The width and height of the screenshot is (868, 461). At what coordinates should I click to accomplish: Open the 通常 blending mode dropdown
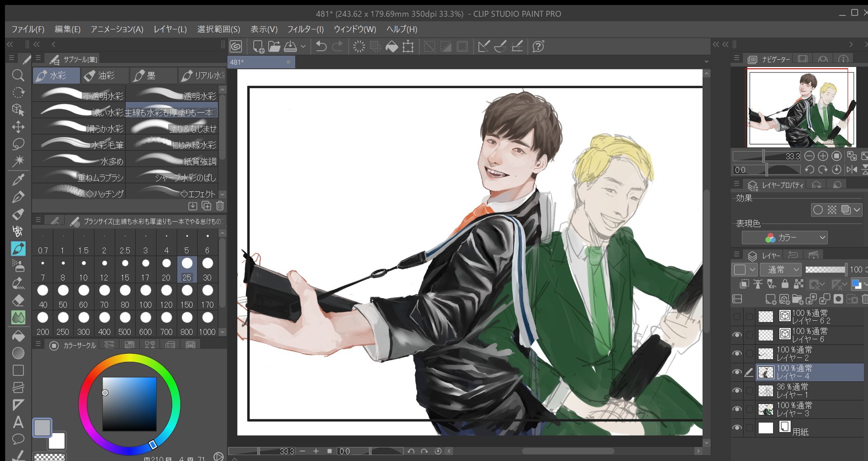[x=781, y=270]
